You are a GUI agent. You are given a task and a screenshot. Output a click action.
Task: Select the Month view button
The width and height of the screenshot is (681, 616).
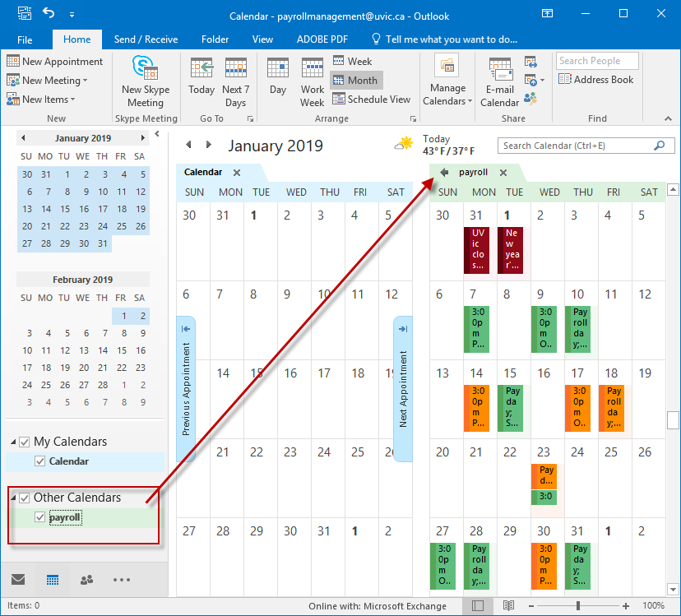[356, 81]
